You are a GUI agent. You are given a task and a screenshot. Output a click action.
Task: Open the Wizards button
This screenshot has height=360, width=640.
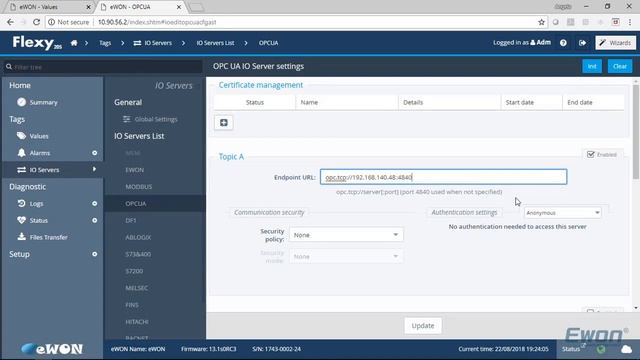tap(616, 42)
